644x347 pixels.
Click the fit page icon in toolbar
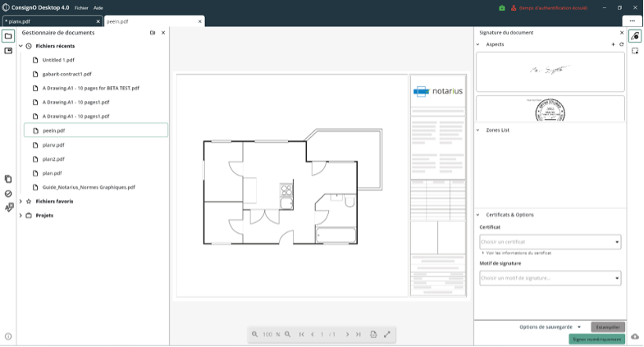(x=373, y=334)
